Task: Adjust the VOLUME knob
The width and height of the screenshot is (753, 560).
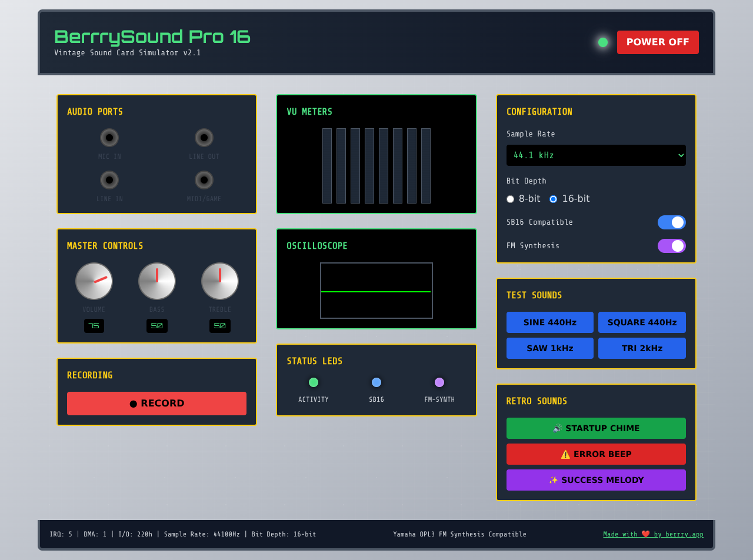Action: 94,281
